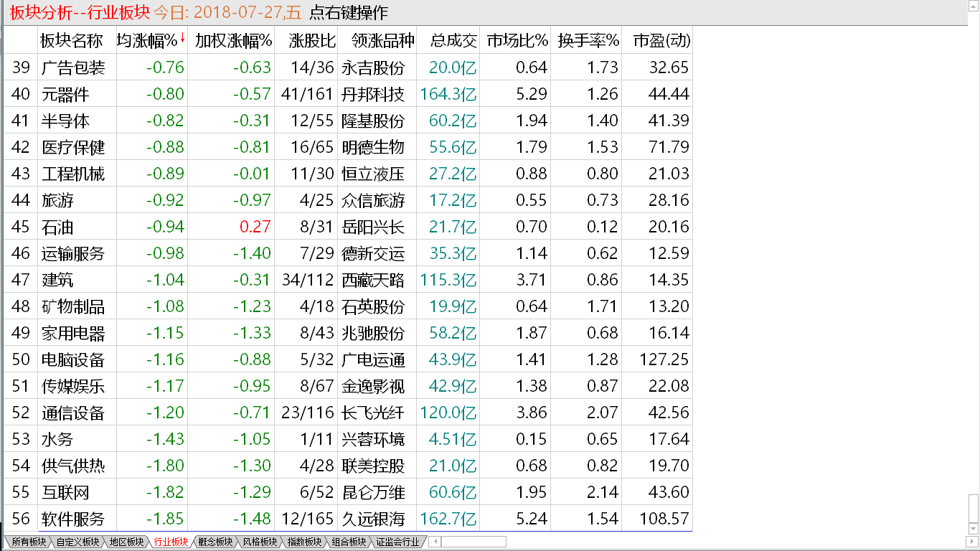Click the 医疗保健 sector name
Image resolution: width=980 pixels, height=551 pixels.
pos(73,147)
